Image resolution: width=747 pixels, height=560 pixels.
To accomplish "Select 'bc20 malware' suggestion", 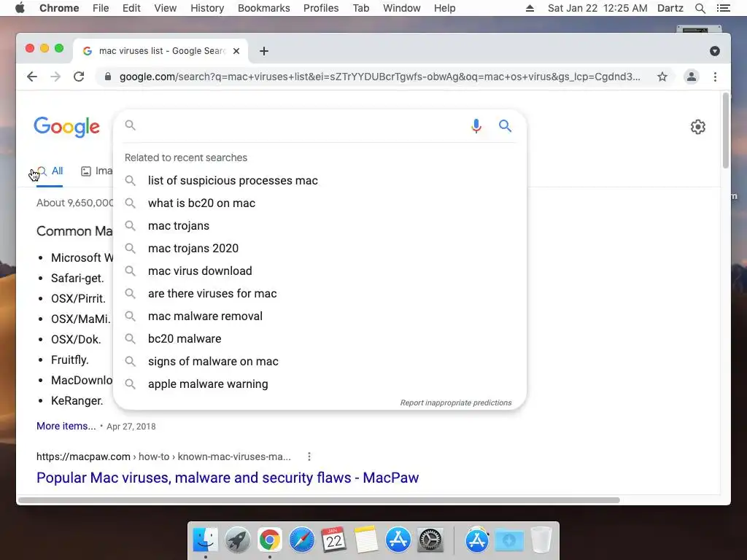I will pyautogui.click(x=320, y=339).
